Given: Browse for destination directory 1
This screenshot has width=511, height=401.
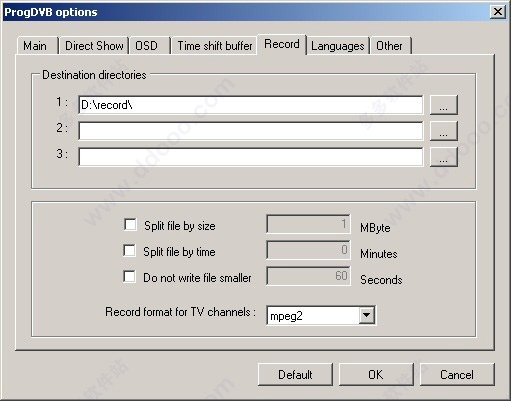Looking at the screenshot, I should click(x=443, y=105).
